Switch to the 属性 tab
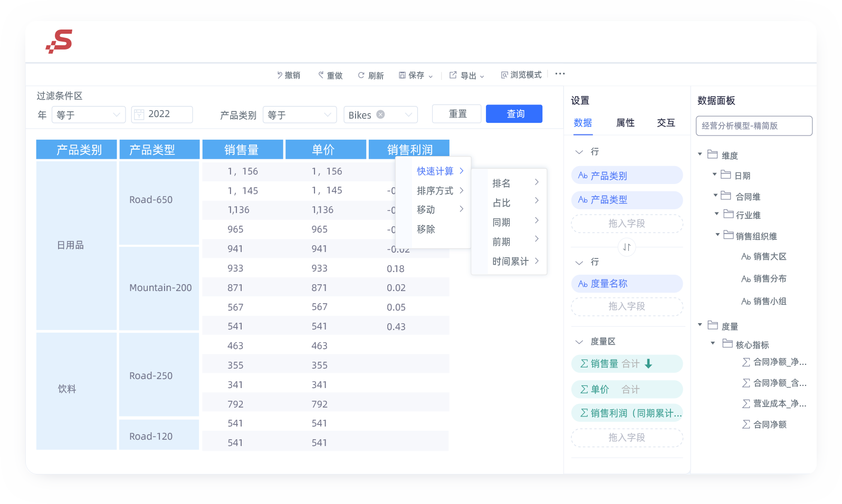 click(625, 123)
